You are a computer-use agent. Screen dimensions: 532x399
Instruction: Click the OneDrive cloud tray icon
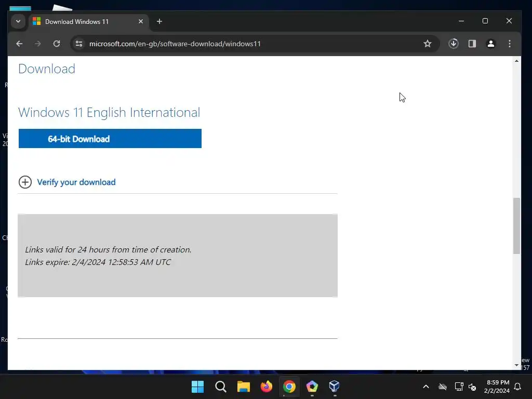tap(443, 387)
